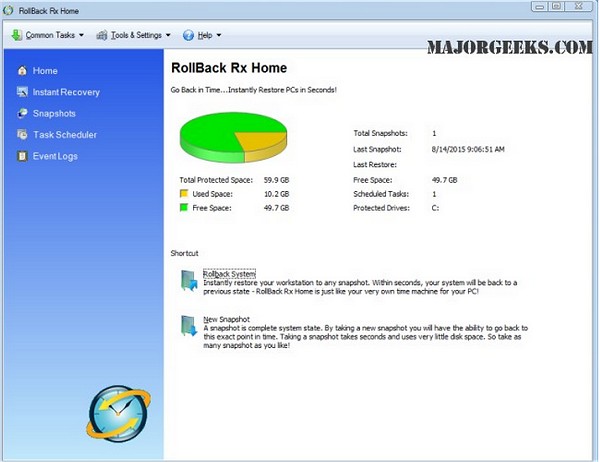Click the Instant Recovery sidebar icon
The image size is (600, 462).
click(22, 92)
